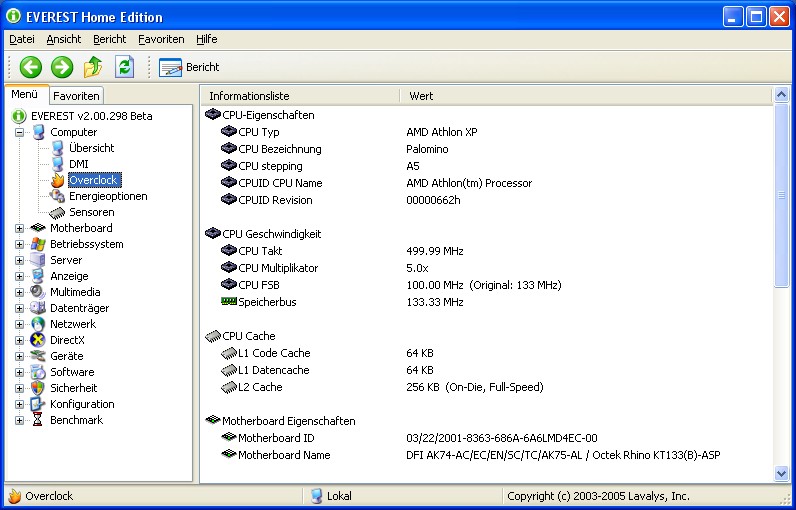This screenshot has height=510, width=796.
Task: Click the Anzeige display icon
Action: pyautogui.click(x=38, y=276)
